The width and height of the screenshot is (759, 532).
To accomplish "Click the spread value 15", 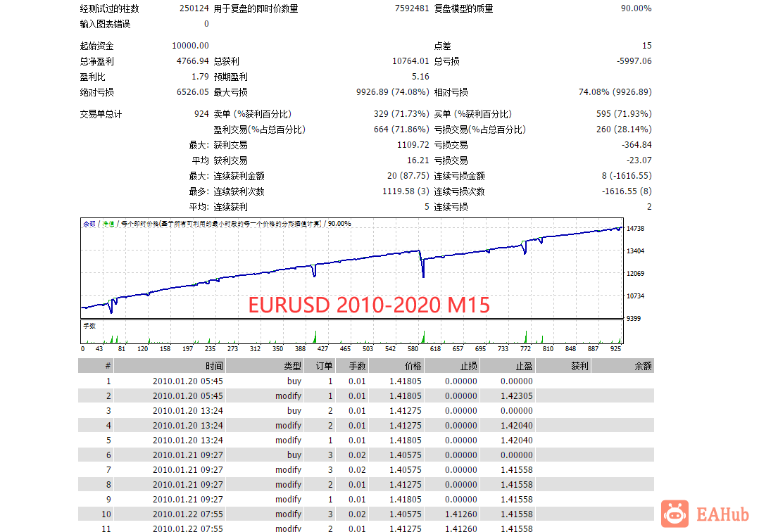I will coord(646,46).
